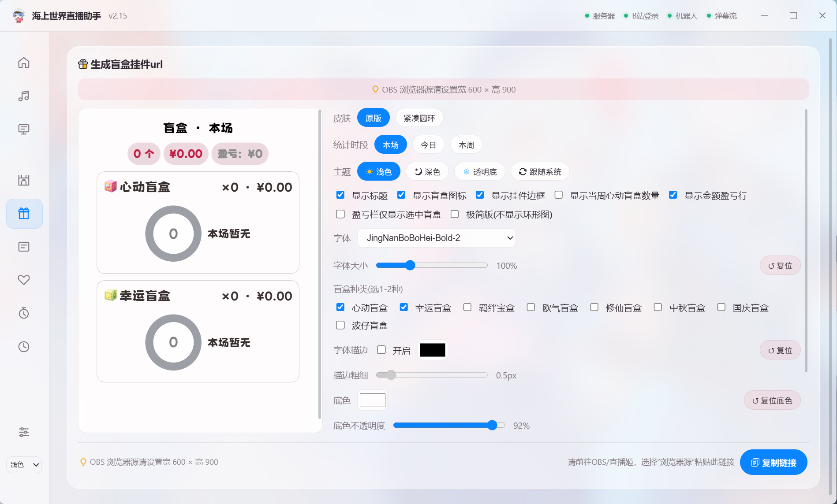Select the gift box sidebar icon
This screenshot has height=504, width=837.
point(24,214)
